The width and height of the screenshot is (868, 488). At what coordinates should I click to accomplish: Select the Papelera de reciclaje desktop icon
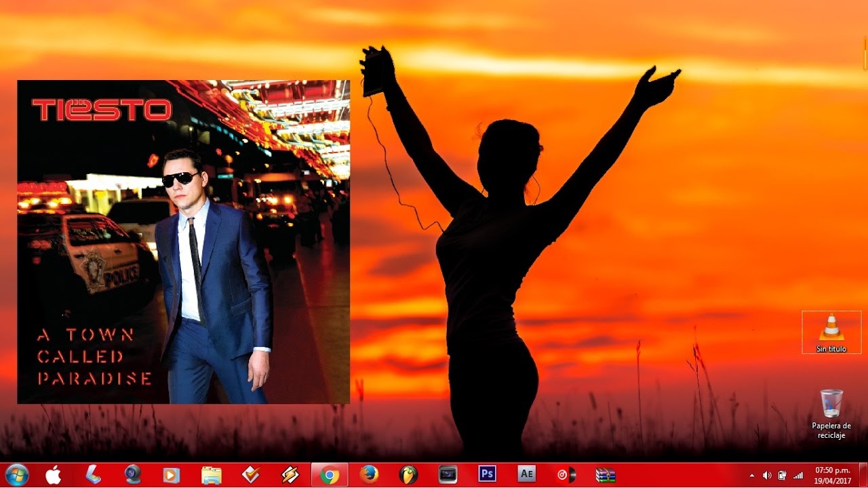[831, 413]
